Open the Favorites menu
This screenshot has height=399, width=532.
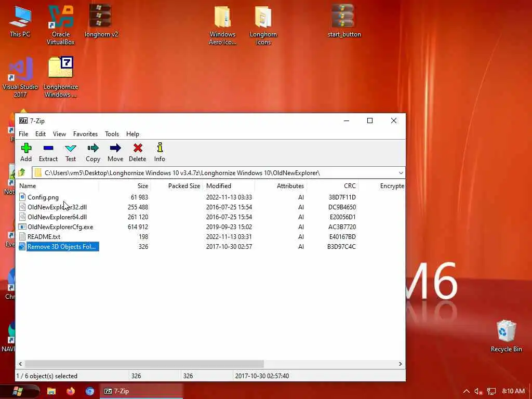86,134
